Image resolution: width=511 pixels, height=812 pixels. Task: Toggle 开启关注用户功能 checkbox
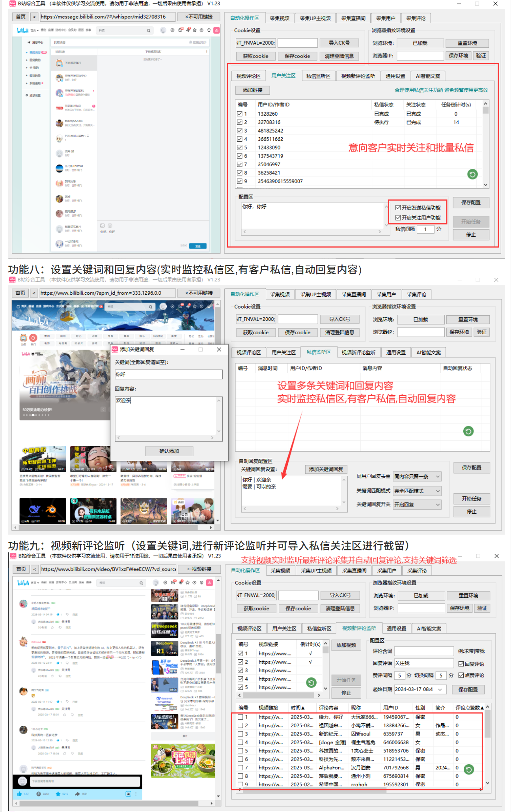398,217
